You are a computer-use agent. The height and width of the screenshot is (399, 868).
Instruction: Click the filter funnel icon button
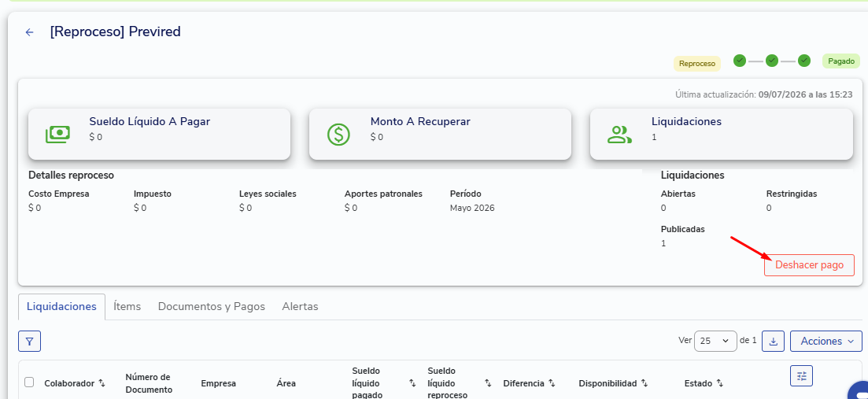coord(29,342)
